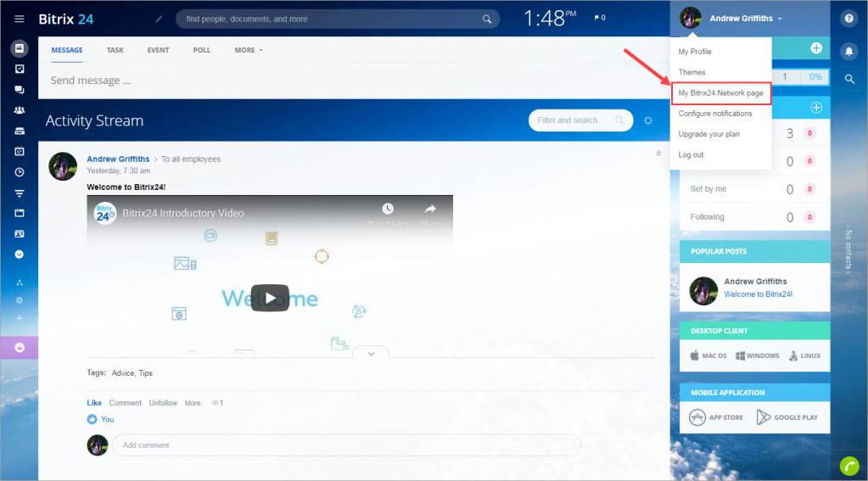Select the TASK tab
The image size is (868, 481).
pos(115,50)
